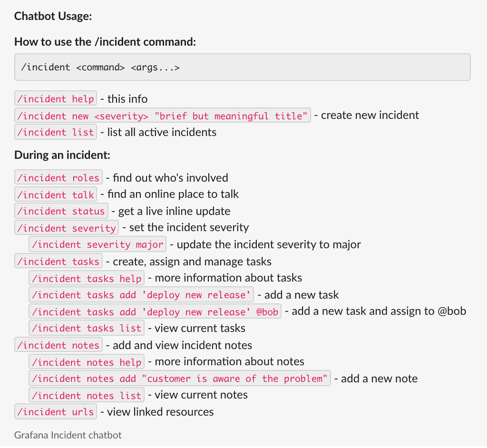Click the /incident notes list command
This screenshot has width=487, height=448.
87,395
